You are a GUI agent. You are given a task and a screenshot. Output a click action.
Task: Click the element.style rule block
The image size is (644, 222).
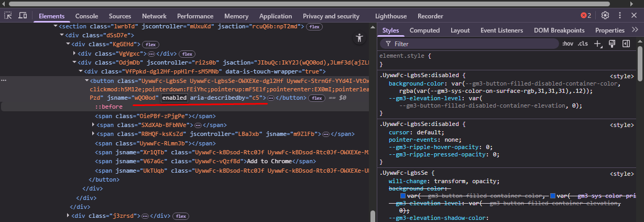point(507,59)
